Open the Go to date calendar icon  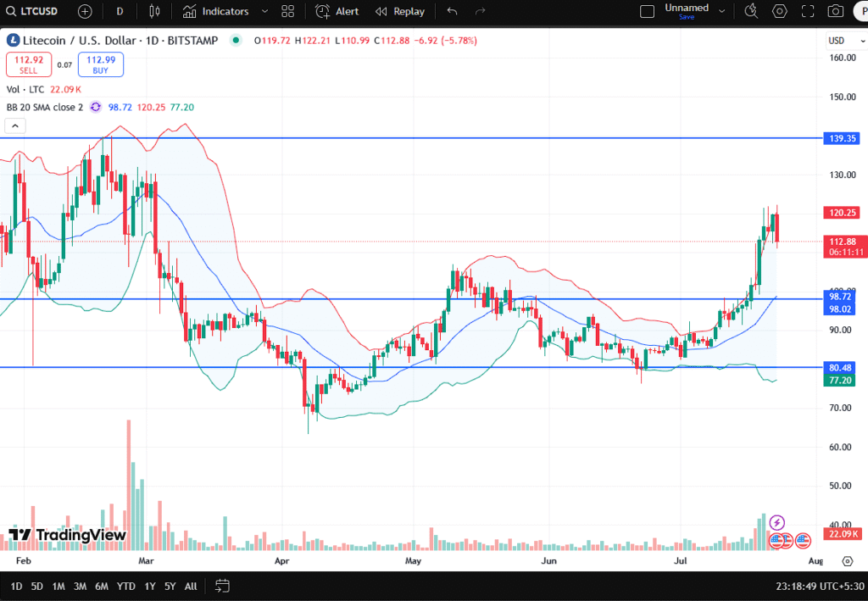coord(222,586)
